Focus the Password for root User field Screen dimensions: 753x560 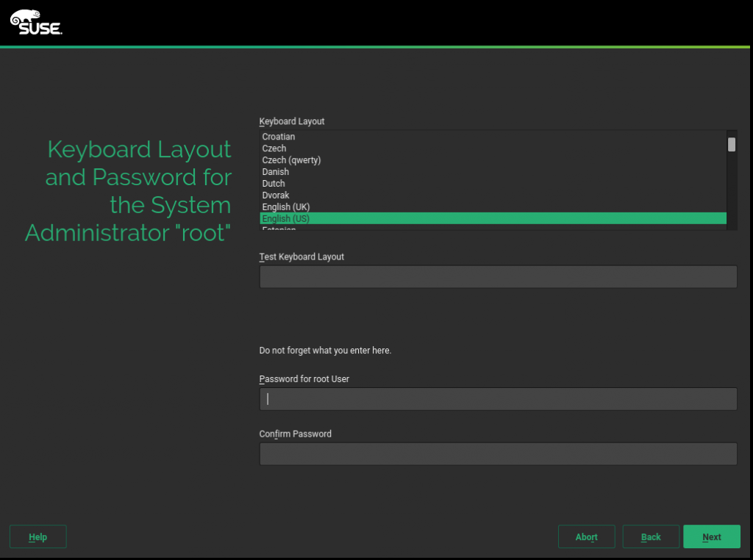click(x=498, y=398)
